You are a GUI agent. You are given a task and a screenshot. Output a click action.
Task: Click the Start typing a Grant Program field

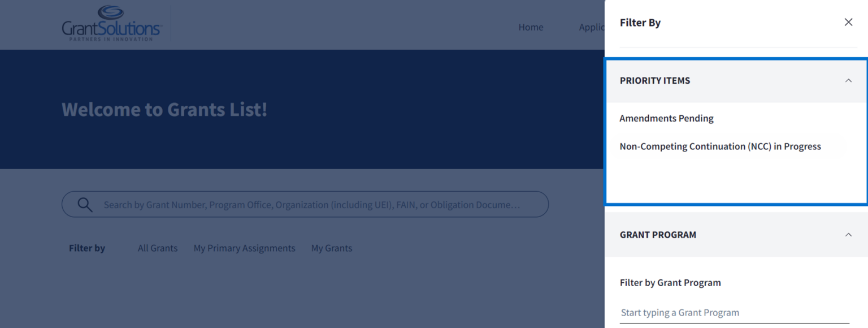(x=734, y=313)
